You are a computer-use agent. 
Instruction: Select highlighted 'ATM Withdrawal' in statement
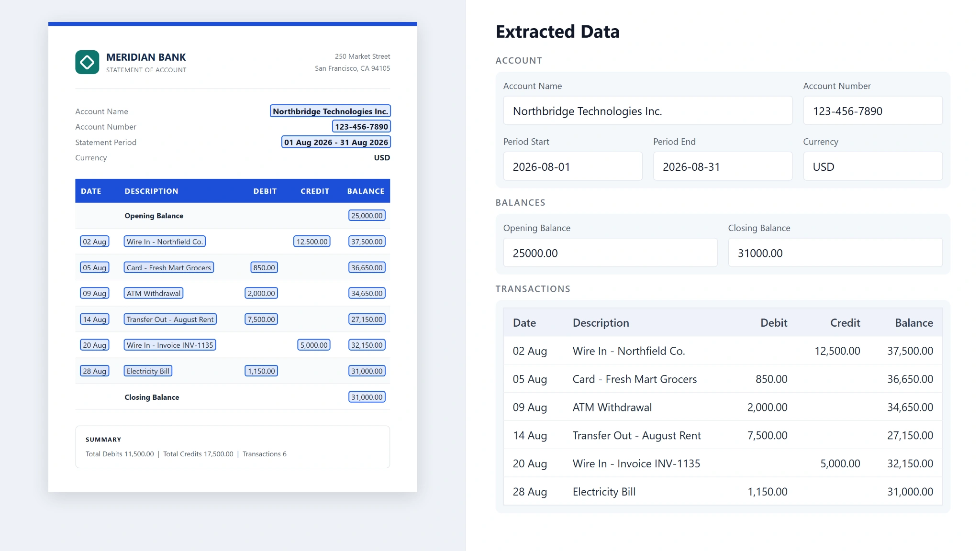(153, 293)
